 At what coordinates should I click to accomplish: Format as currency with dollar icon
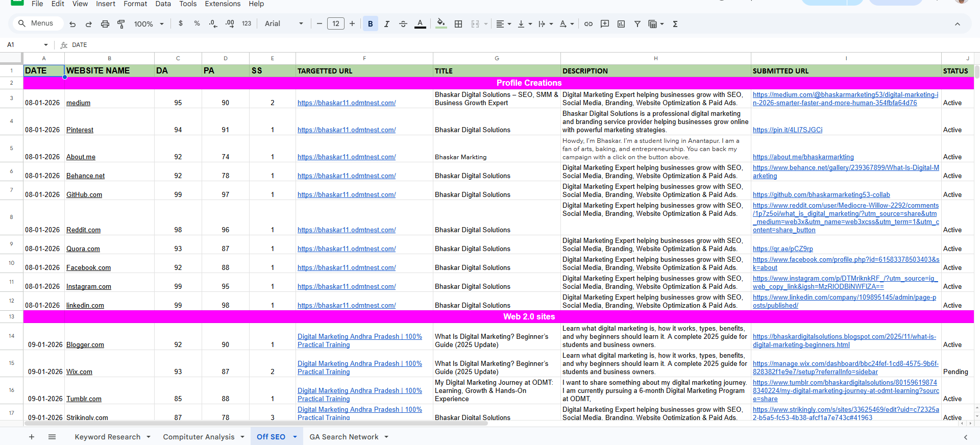pyautogui.click(x=181, y=23)
